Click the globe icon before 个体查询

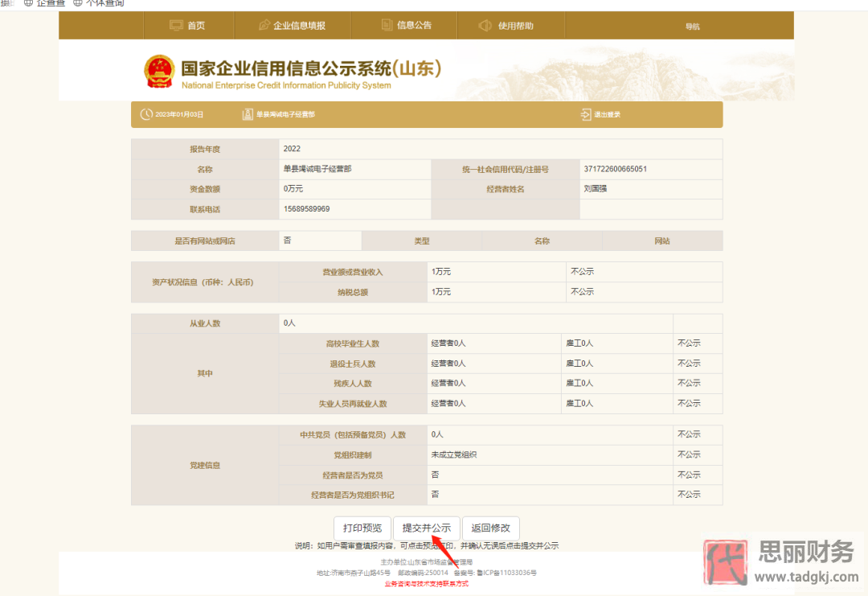tap(77, 3)
